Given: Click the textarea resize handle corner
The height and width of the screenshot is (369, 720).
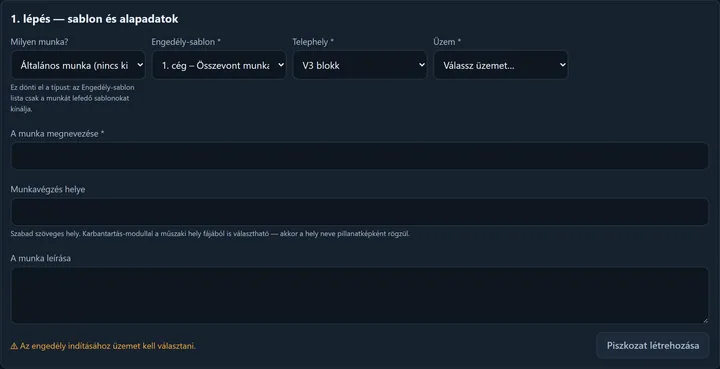Looking at the screenshot, I should tap(705, 320).
